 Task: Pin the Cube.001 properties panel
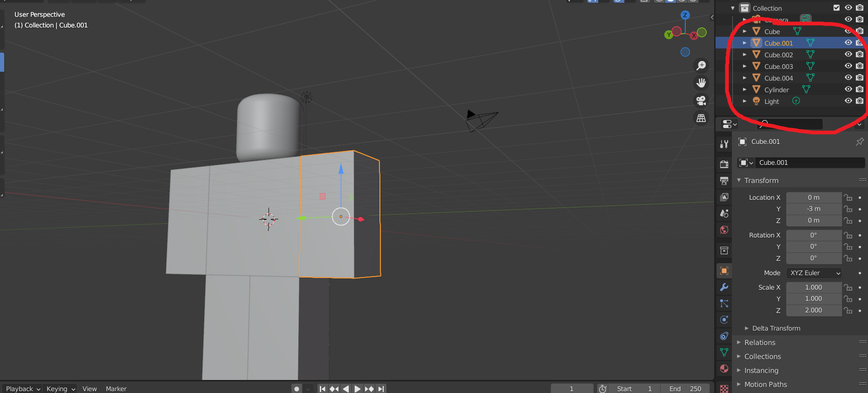click(860, 142)
